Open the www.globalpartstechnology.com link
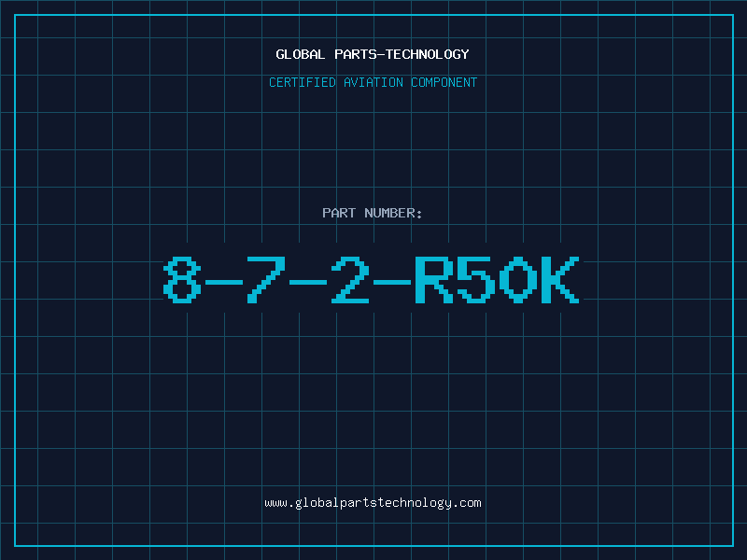 373,503
